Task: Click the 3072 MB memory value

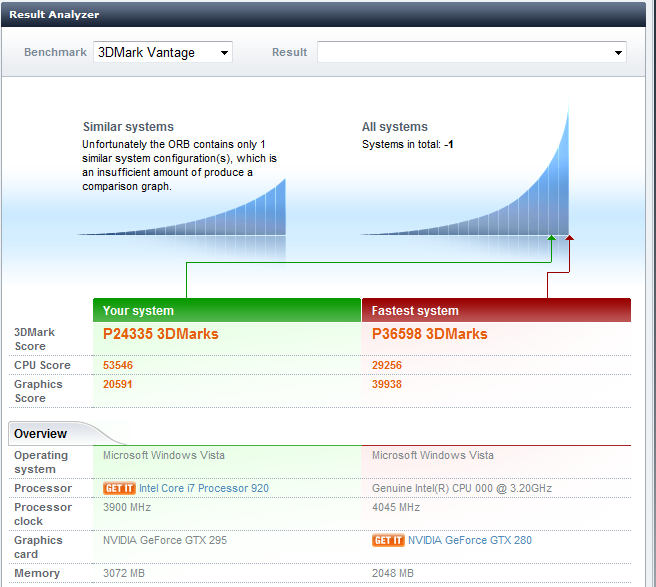Action: coord(124,573)
